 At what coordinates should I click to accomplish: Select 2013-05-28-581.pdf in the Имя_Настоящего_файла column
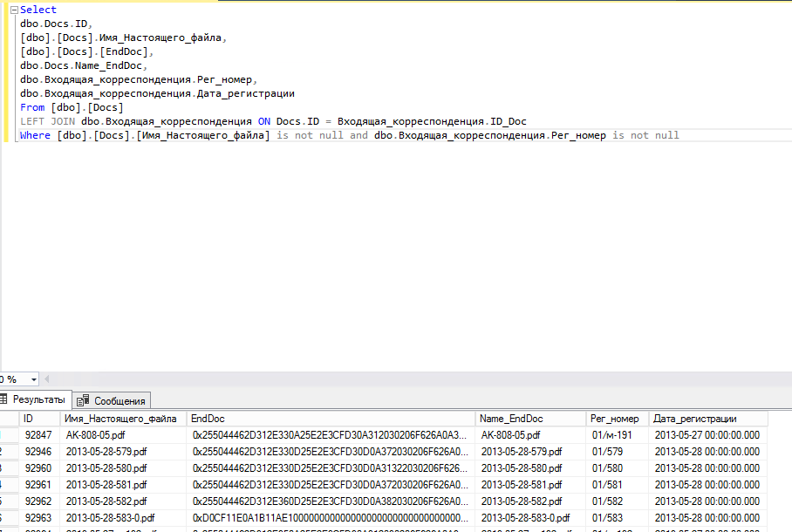click(x=123, y=485)
